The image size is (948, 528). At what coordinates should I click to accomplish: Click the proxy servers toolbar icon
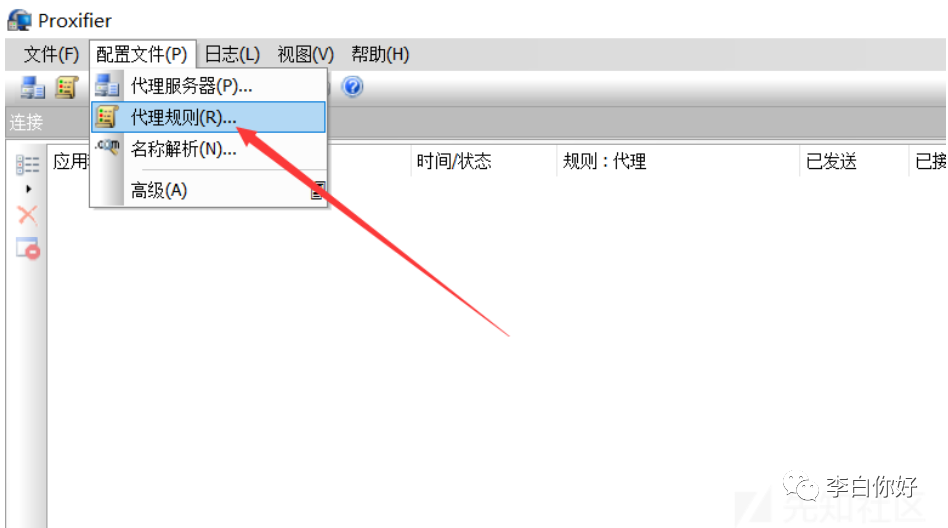pyautogui.click(x=32, y=88)
